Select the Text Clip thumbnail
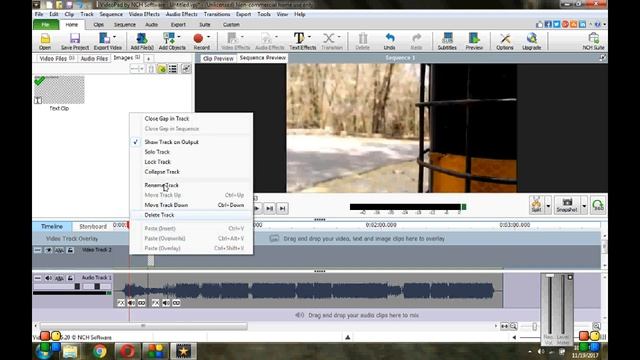Image resolution: width=640 pixels, height=360 pixels. pos(59,90)
